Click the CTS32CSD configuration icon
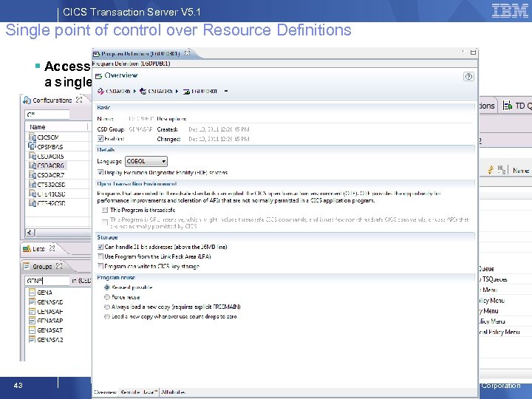The image size is (532, 399). point(33,185)
